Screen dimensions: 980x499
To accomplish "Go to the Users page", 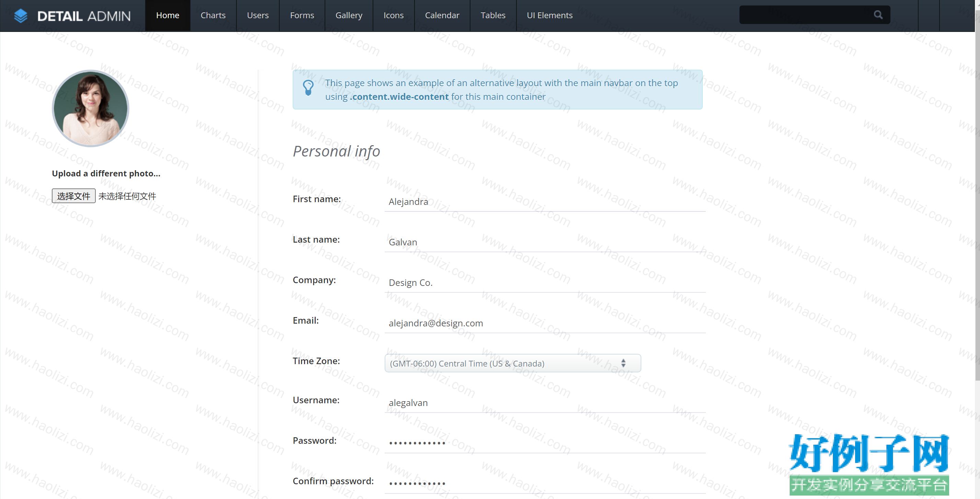I will tap(258, 15).
